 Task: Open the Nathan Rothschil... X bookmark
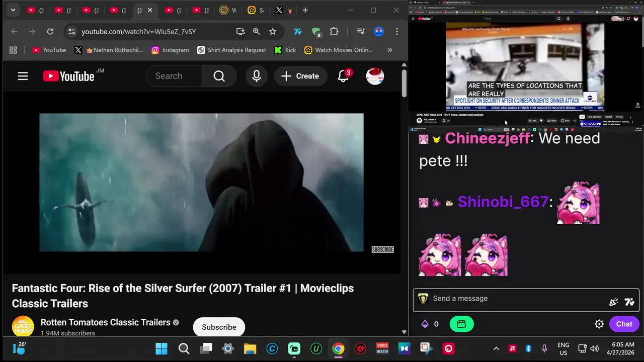pos(109,50)
